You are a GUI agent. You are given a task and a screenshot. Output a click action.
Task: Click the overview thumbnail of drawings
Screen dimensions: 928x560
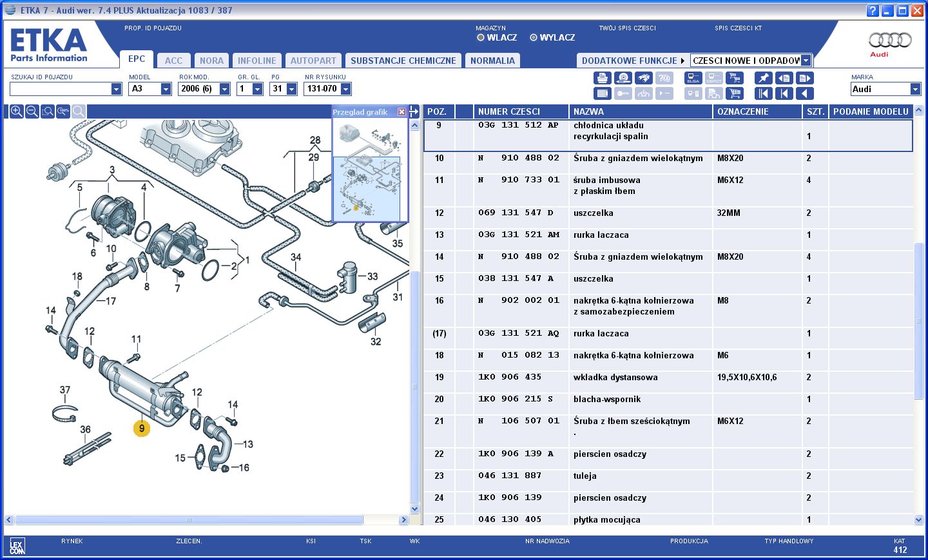[371, 170]
